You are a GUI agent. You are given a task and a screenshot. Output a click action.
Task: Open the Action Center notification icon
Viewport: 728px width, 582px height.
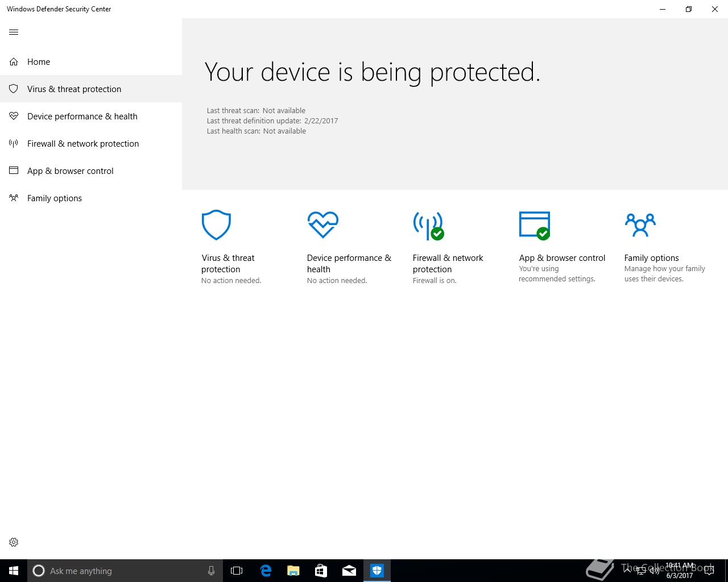click(709, 571)
